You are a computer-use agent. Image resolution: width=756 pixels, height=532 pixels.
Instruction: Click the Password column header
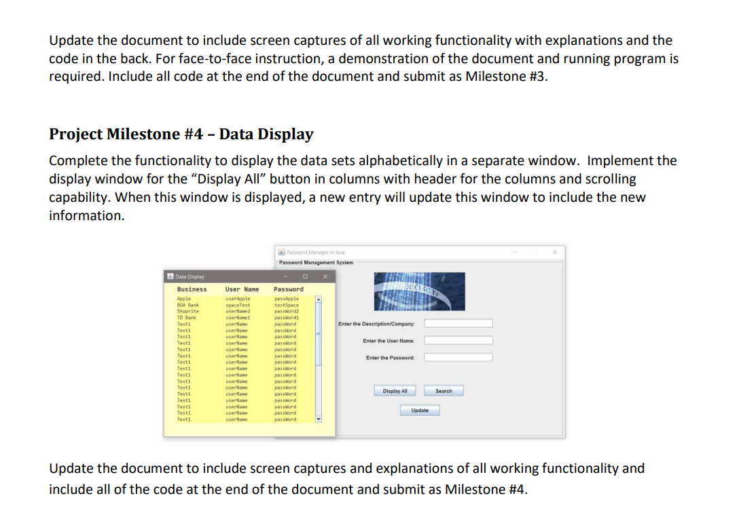[x=289, y=289]
